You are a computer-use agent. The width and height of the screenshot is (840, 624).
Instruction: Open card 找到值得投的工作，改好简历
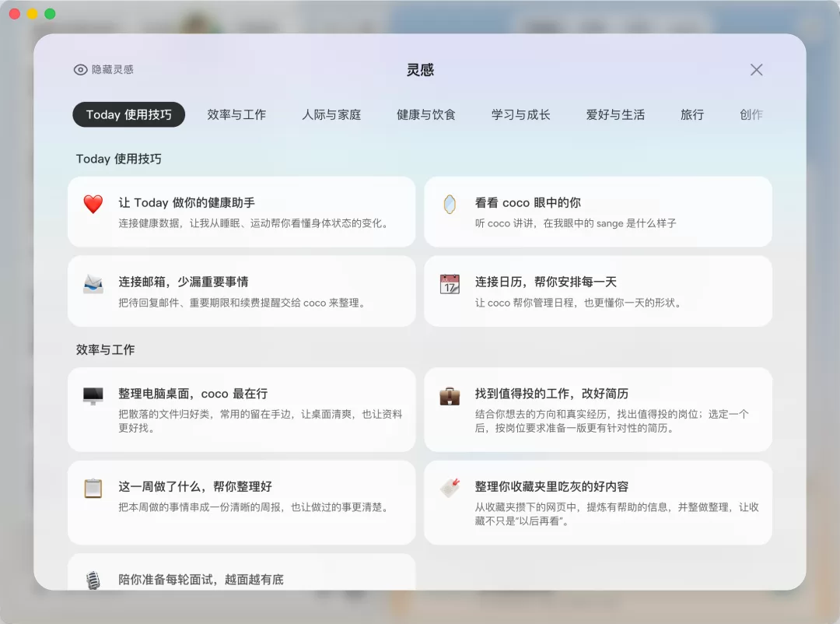tap(598, 409)
